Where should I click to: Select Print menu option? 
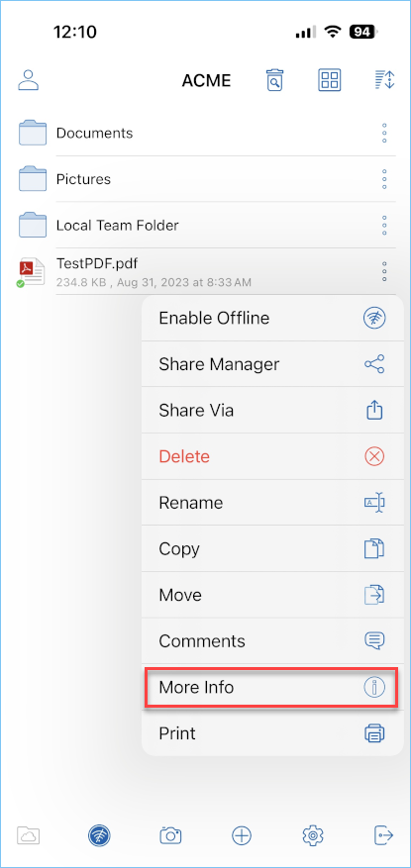click(272, 733)
